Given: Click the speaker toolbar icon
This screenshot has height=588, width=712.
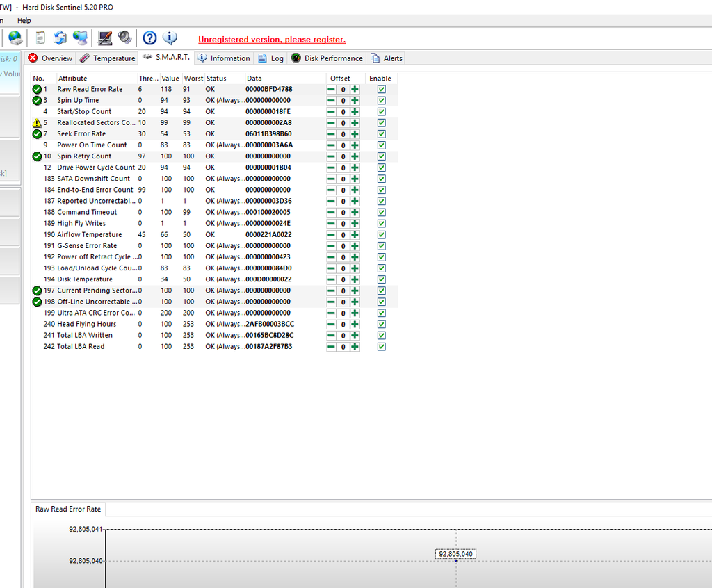Looking at the screenshot, I should (125, 38).
